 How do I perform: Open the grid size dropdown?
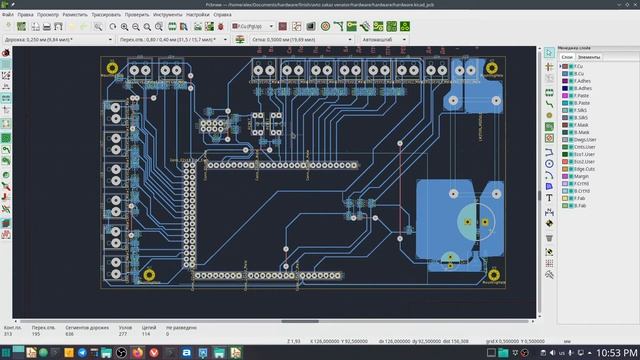301,40
